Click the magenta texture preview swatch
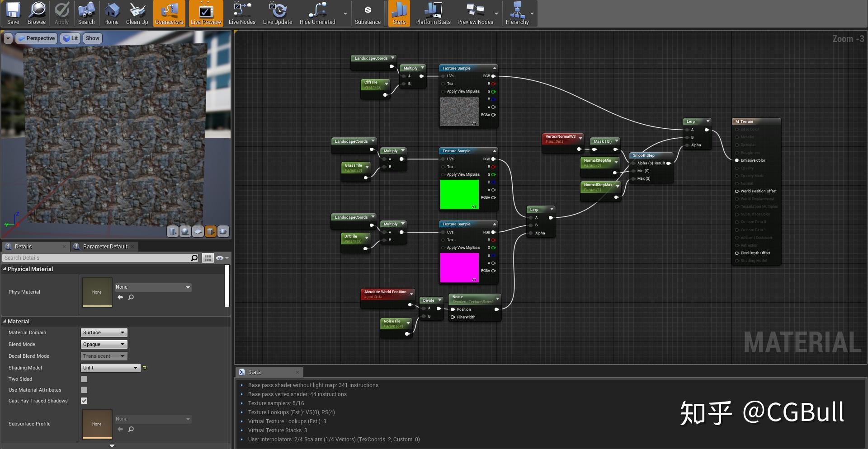Image resolution: width=868 pixels, height=449 pixels. coord(459,267)
